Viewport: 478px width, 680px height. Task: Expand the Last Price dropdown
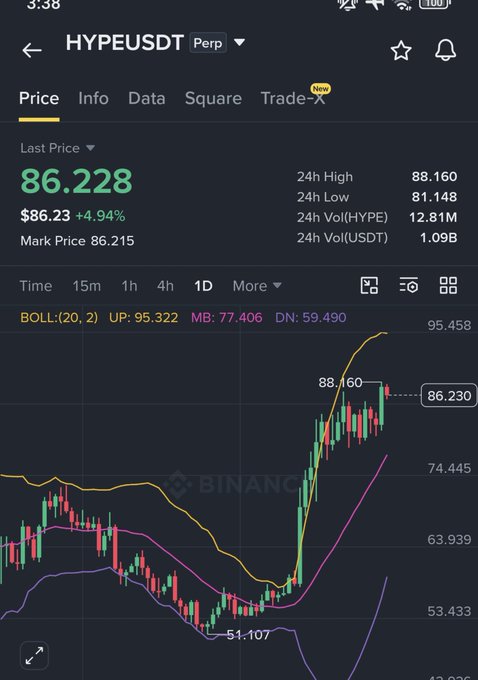click(x=90, y=148)
